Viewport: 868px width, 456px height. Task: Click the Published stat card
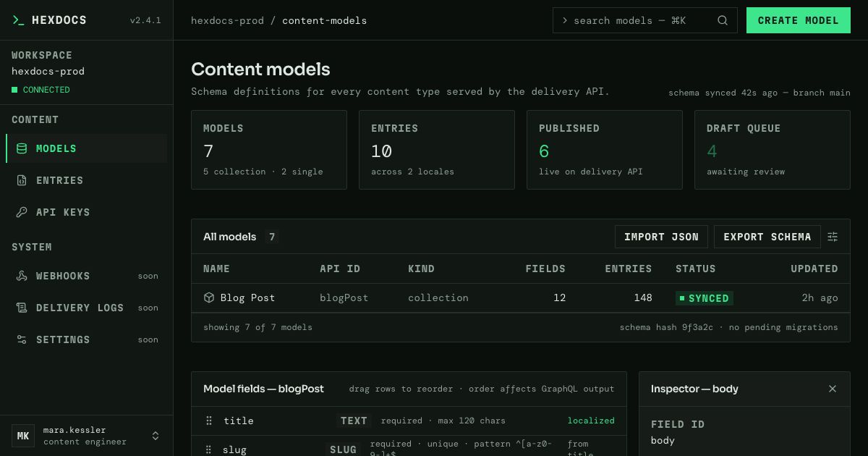pyautogui.click(x=605, y=150)
